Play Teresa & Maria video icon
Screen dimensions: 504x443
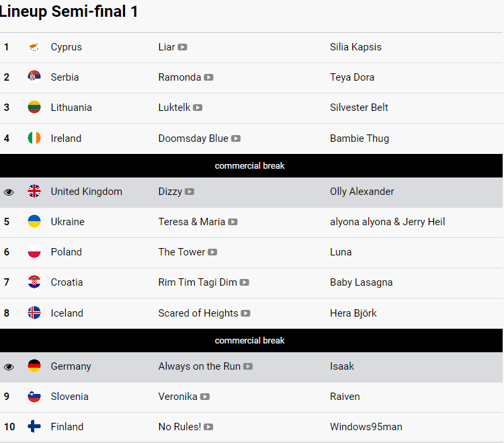click(233, 222)
